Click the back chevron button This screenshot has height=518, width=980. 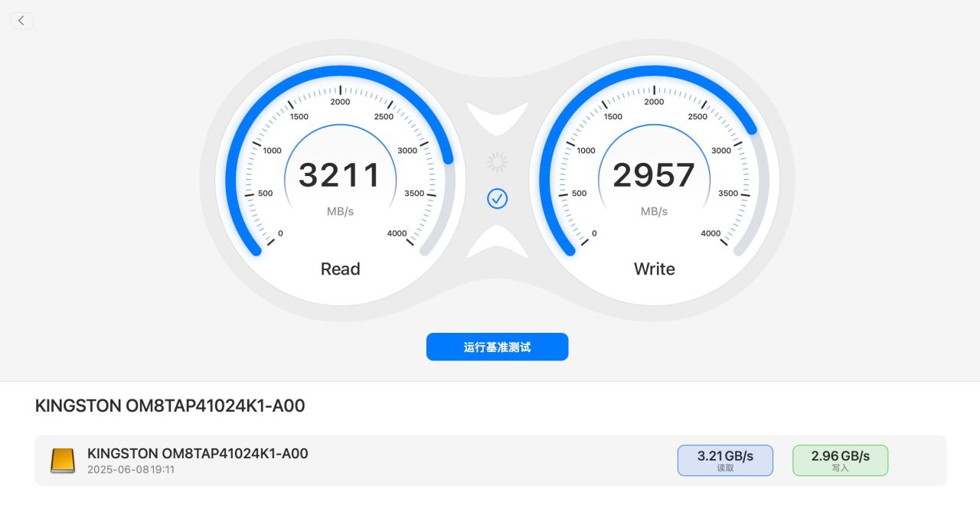coord(21,21)
